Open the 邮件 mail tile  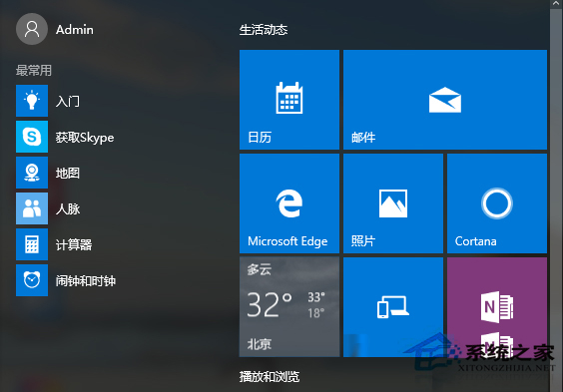click(445, 100)
